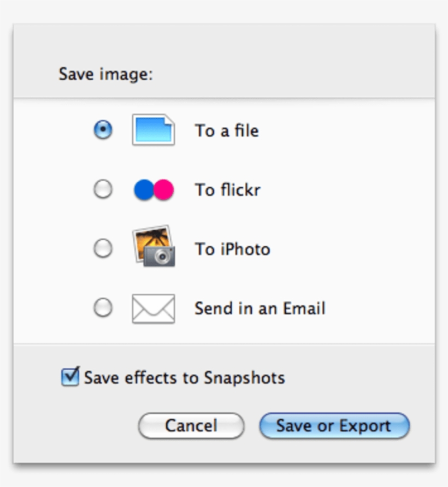Click the blue file document icon
This screenshot has height=487, width=448.
coord(154,130)
